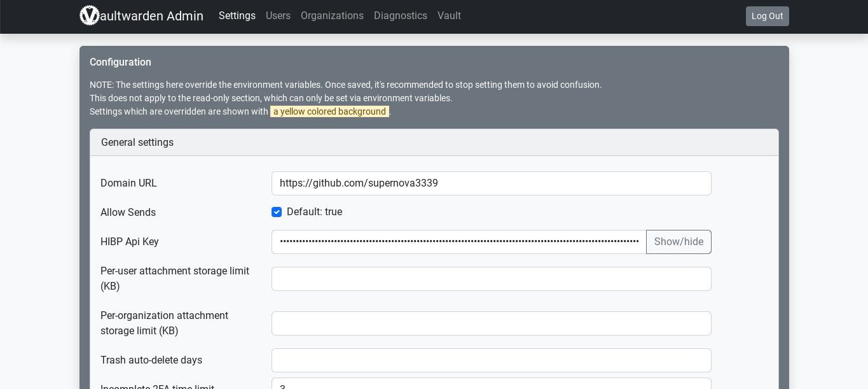Image resolution: width=868 pixels, height=389 pixels.
Task: Click the Domain URL label text
Action: [128, 183]
